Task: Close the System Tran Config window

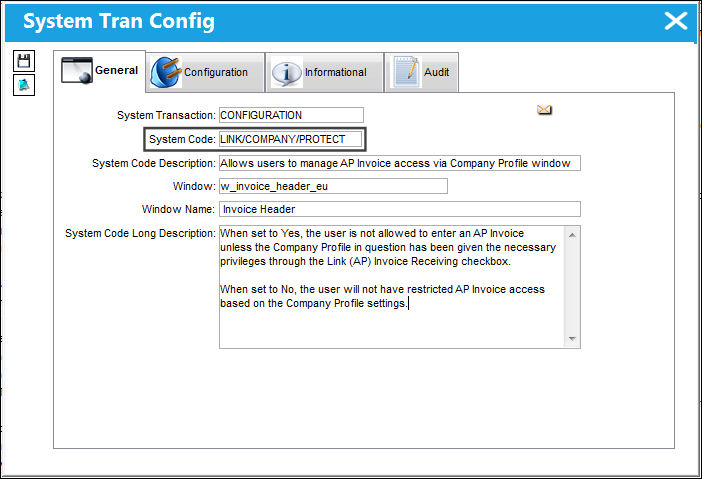Action: (676, 21)
